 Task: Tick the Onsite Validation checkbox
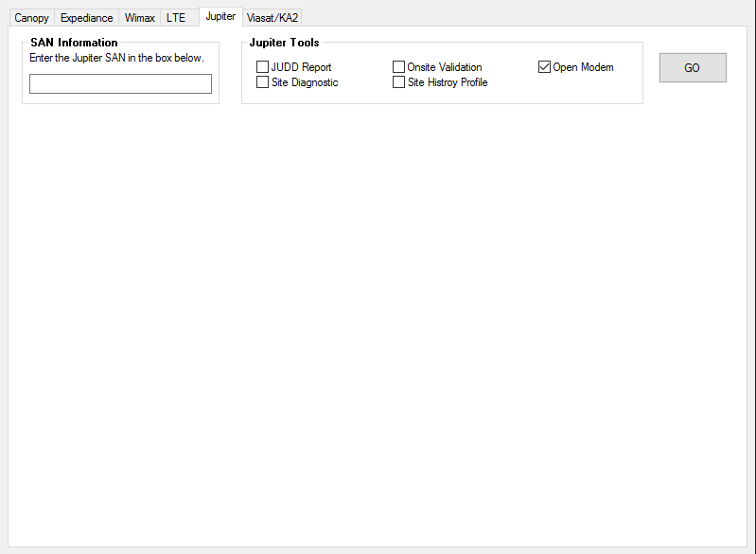[x=398, y=66]
